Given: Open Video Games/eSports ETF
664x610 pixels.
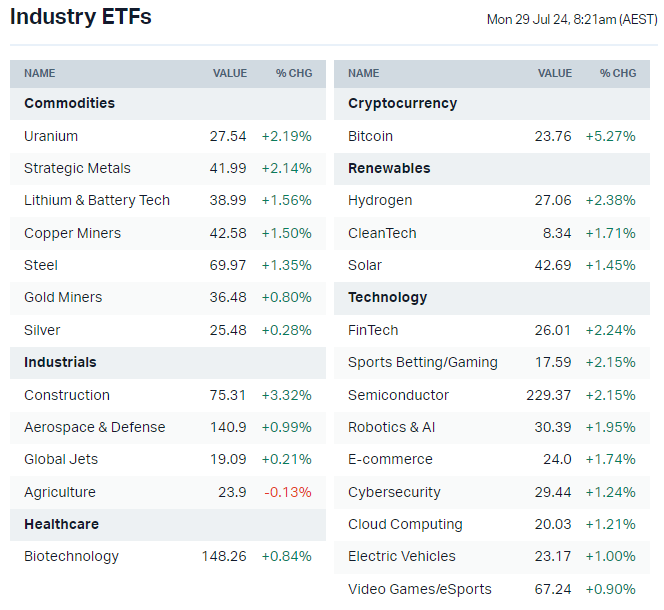Looking at the screenshot, I should (x=420, y=589).
